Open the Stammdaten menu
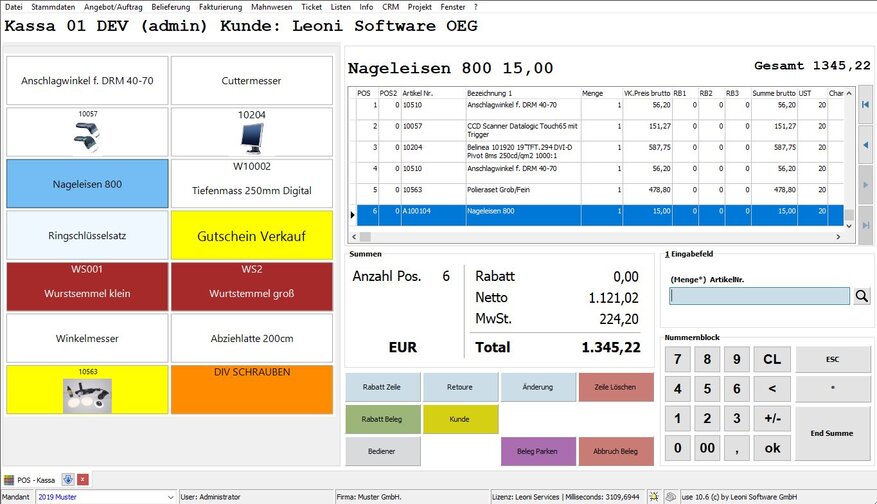Screen dimensions: 877x504 [52, 7]
